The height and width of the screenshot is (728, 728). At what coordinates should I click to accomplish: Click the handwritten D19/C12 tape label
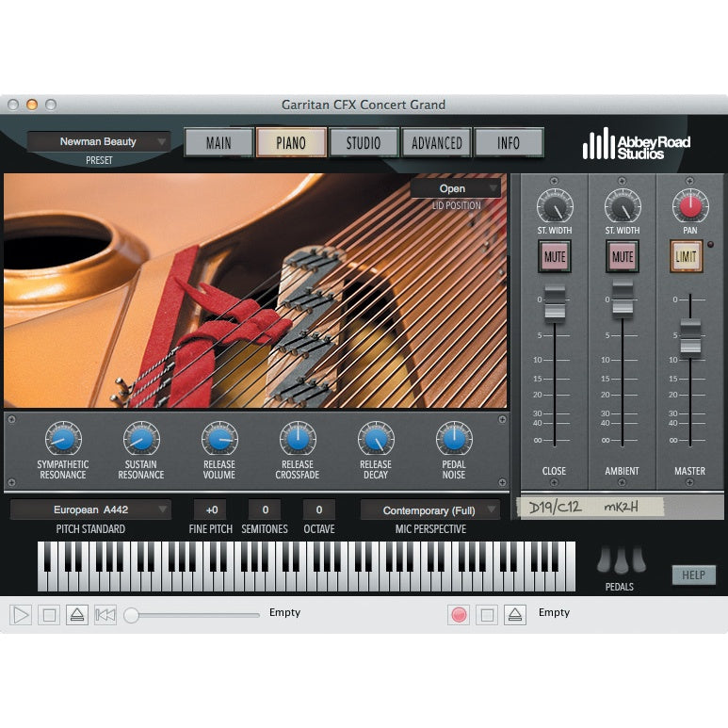click(591, 507)
